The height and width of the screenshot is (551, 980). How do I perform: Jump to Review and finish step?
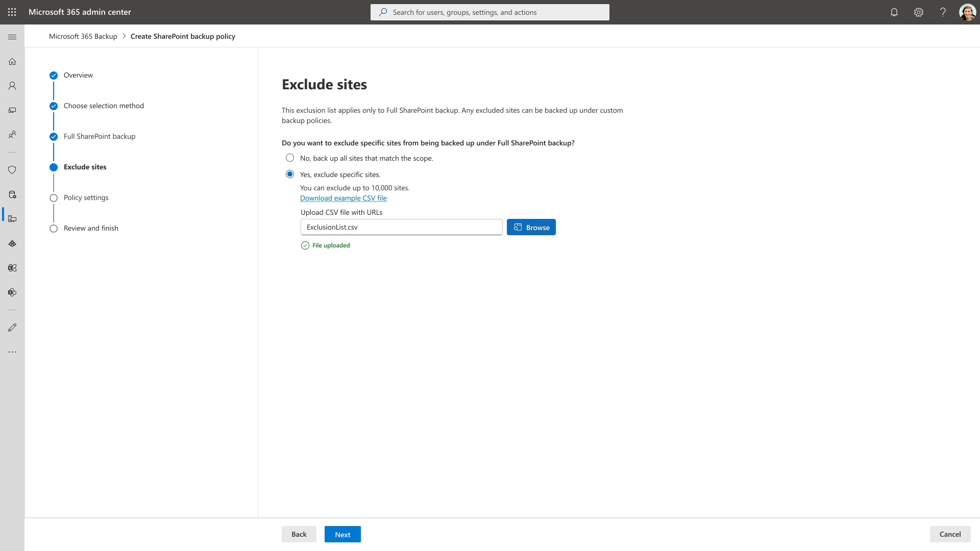click(x=91, y=229)
